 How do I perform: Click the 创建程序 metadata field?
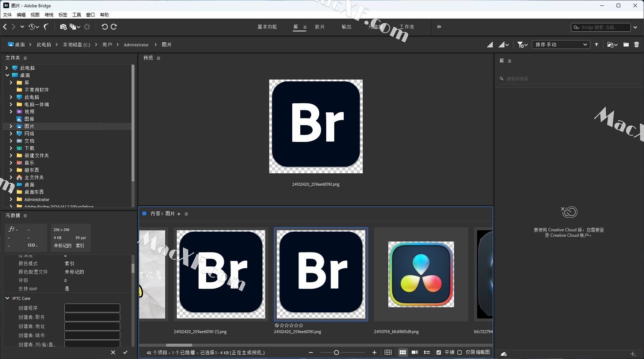click(92, 308)
